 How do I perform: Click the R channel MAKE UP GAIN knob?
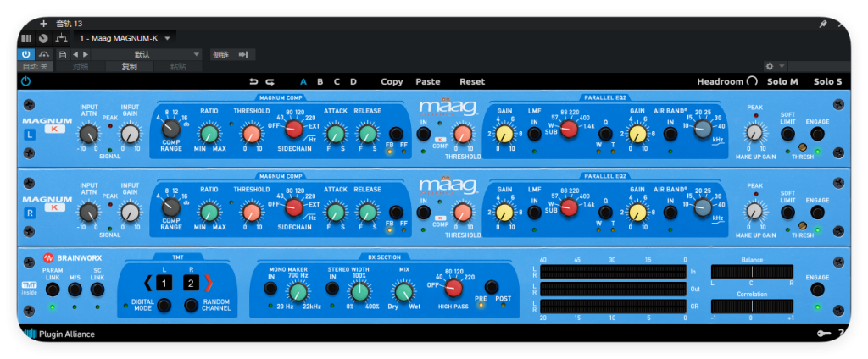(x=754, y=211)
